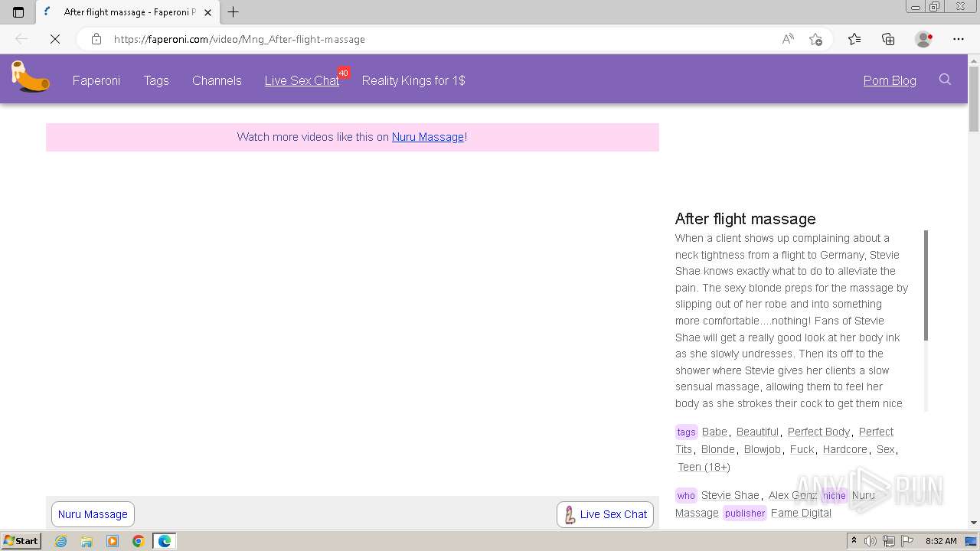
Task: Close the After flight massage tab
Action: (x=207, y=12)
